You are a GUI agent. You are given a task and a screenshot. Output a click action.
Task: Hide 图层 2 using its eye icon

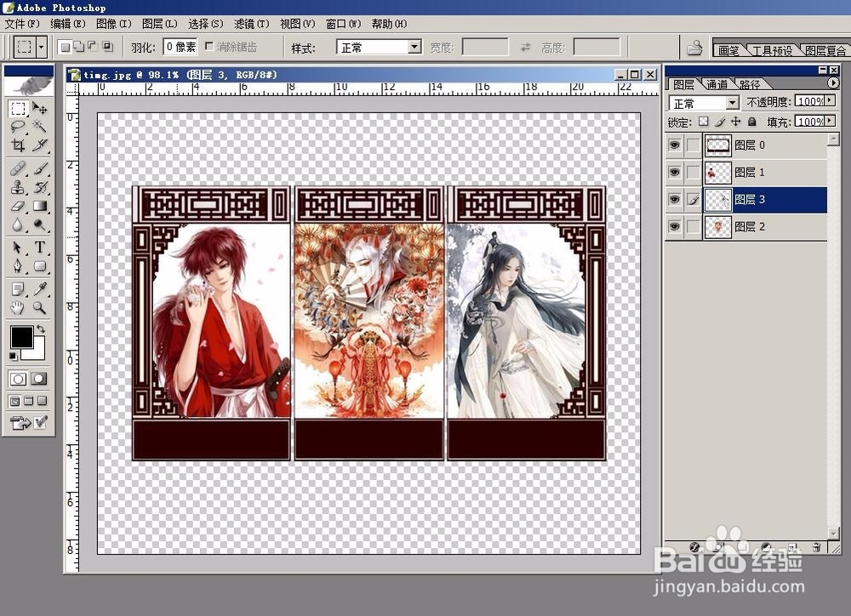point(675,226)
